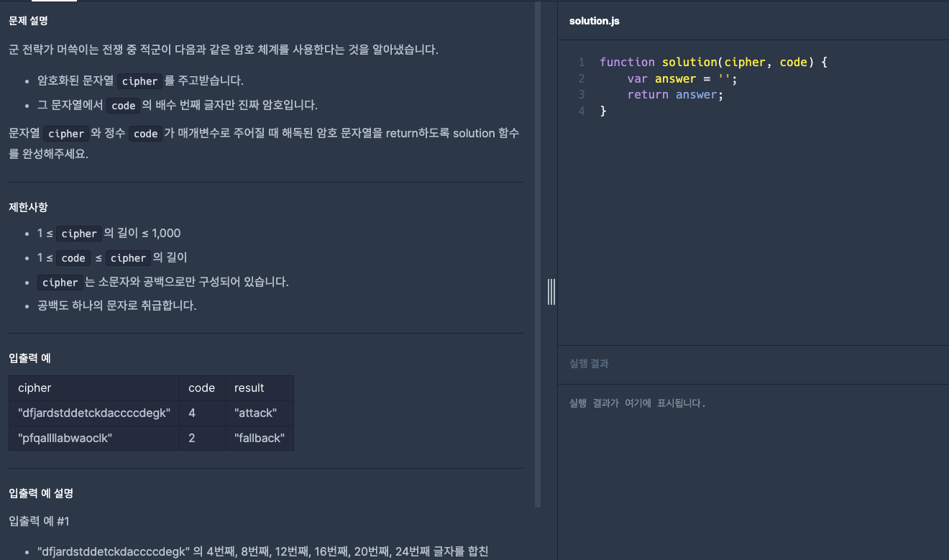Click the 'return answer;' code line
This screenshot has width=949, height=560.
click(674, 95)
